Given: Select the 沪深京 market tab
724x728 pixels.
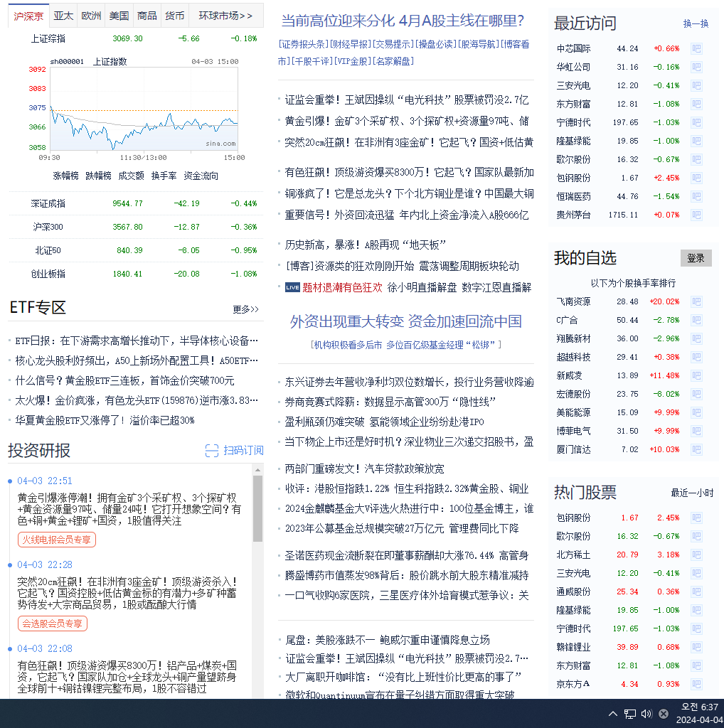Looking at the screenshot, I should 28,16.
